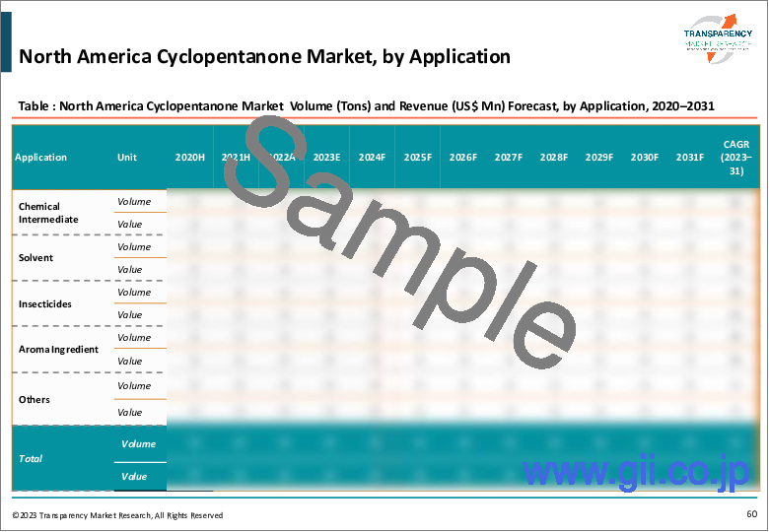
Task: Click Volume unit in Others row
Action: click(134, 385)
